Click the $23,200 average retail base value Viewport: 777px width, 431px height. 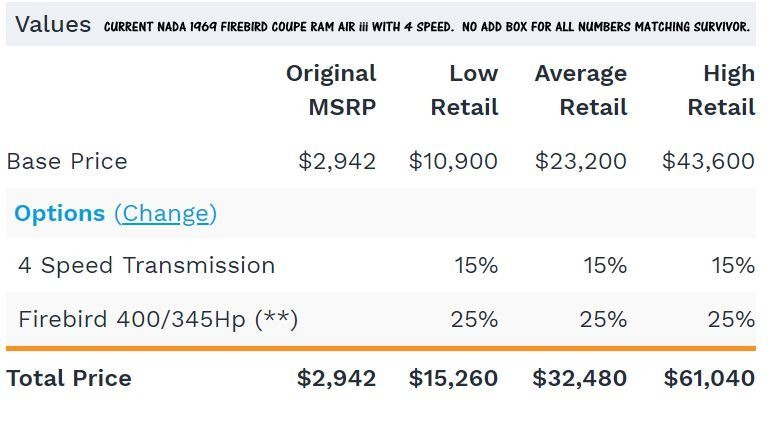tap(581, 162)
